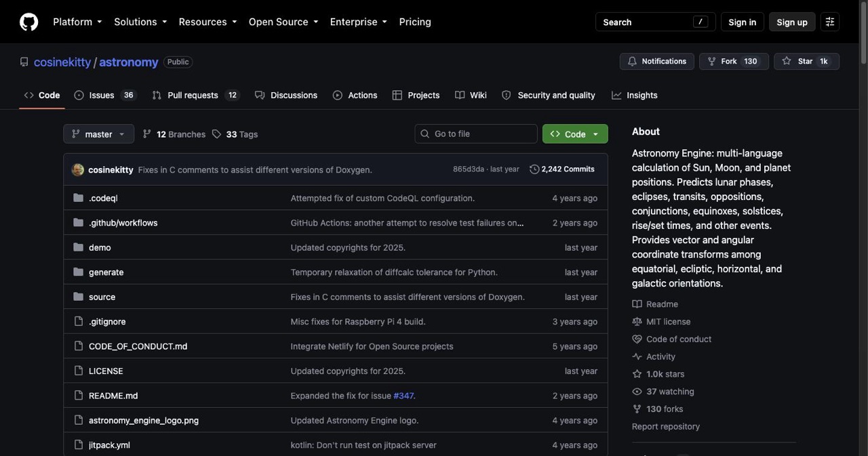Click the Notifications bell button
Viewport: 868px width, 456px height.
tap(656, 61)
